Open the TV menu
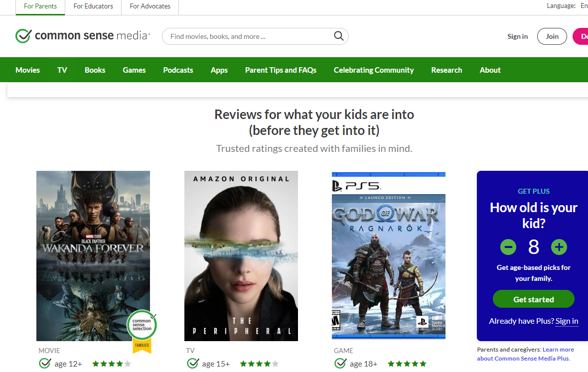The height and width of the screenshot is (372, 588). [x=62, y=70]
